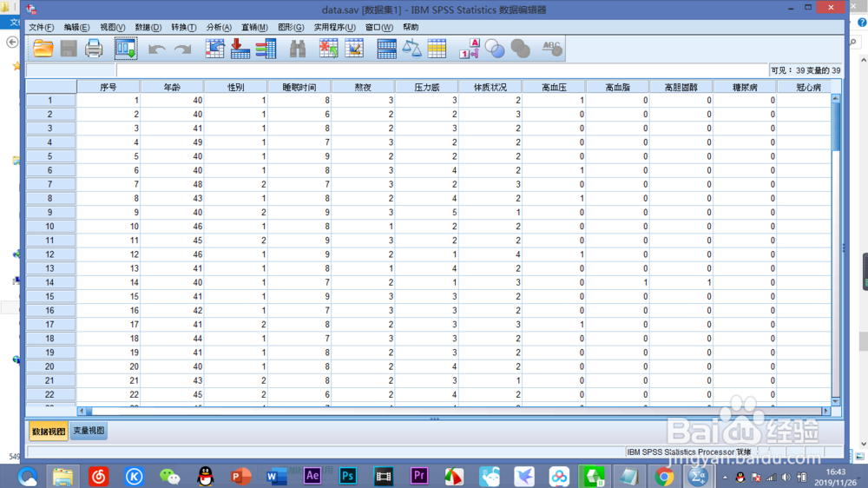Screen dimensions: 868x488
Task: Save the dataset with floppy icon
Action: (69, 49)
